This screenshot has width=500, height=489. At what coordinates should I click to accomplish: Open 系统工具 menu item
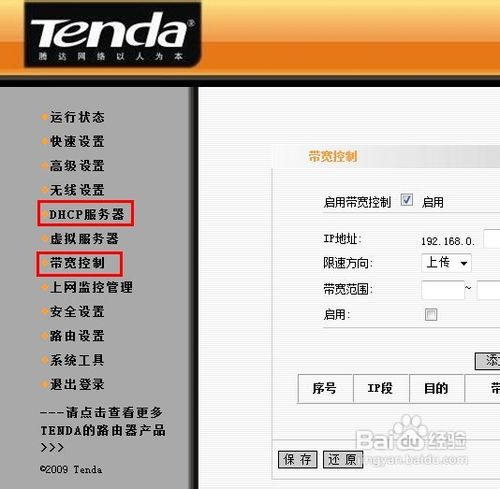(x=77, y=360)
